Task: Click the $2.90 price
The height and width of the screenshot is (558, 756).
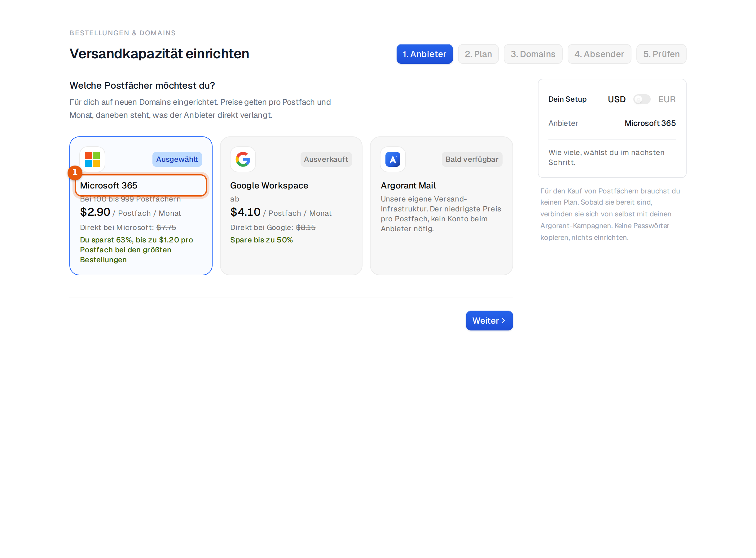Action: point(95,212)
